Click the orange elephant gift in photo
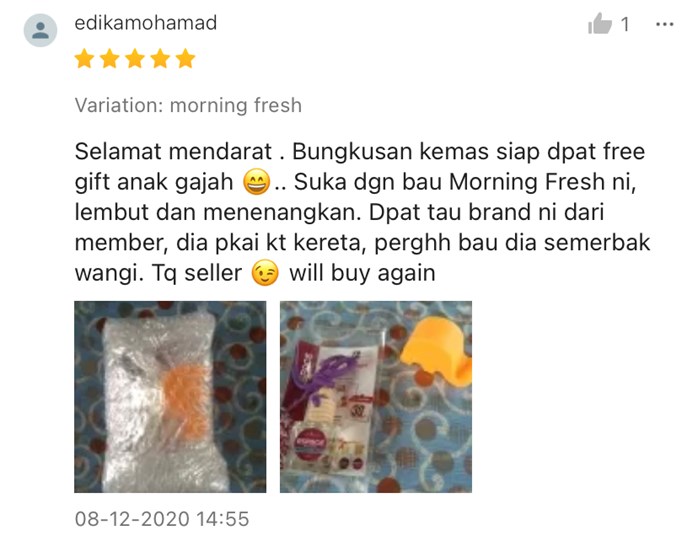Image resolution: width=698 pixels, height=536 pixels. (437, 349)
